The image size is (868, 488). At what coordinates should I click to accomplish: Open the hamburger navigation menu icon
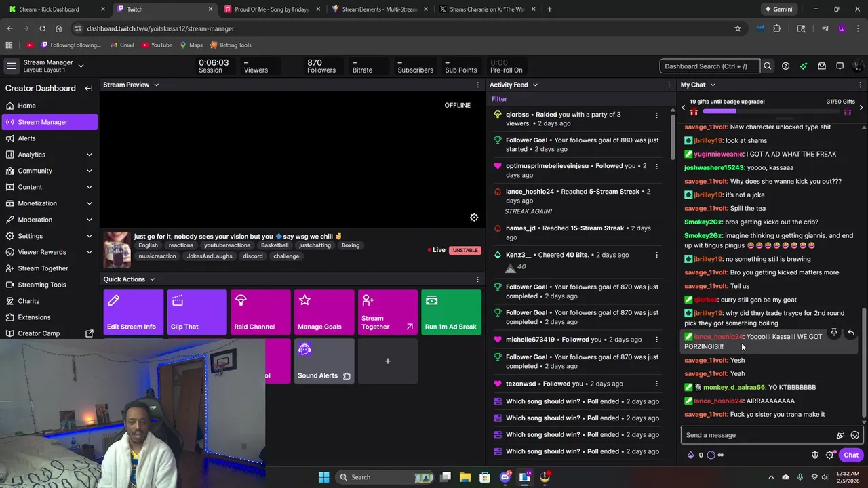(x=12, y=66)
